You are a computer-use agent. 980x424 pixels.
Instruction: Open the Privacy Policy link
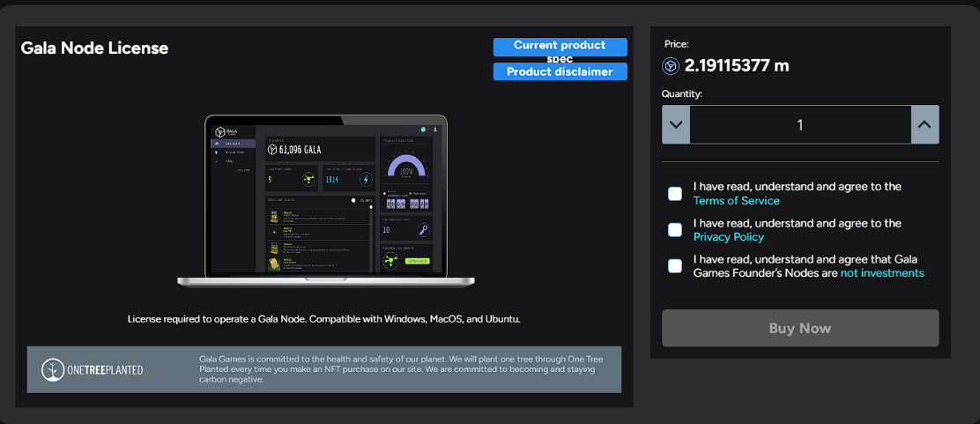click(x=729, y=237)
